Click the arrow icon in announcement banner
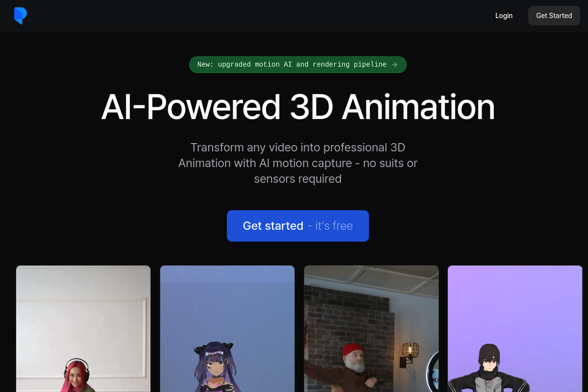 point(394,65)
